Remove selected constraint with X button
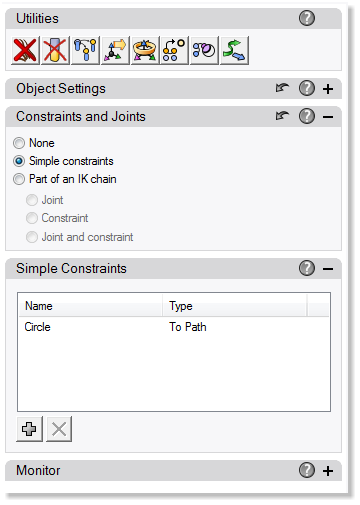The image size is (360, 505). click(59, 429)
